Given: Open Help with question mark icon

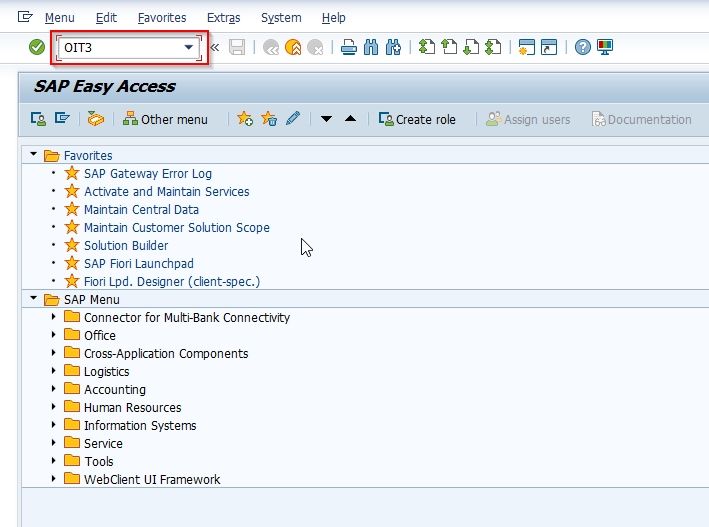Looking at the screenshot, I should pyautogui.click(x=582, y=47).
